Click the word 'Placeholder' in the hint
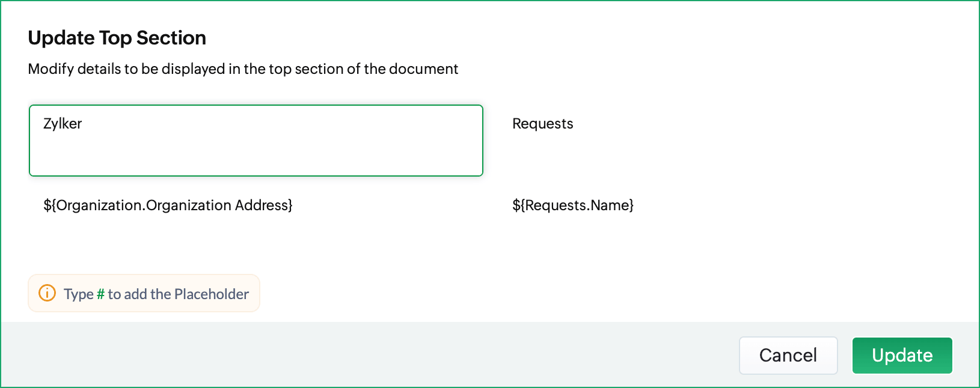Image resolution: width=980 pixels, height=388 pixels. pyautogui.click(x=212, y=294)
